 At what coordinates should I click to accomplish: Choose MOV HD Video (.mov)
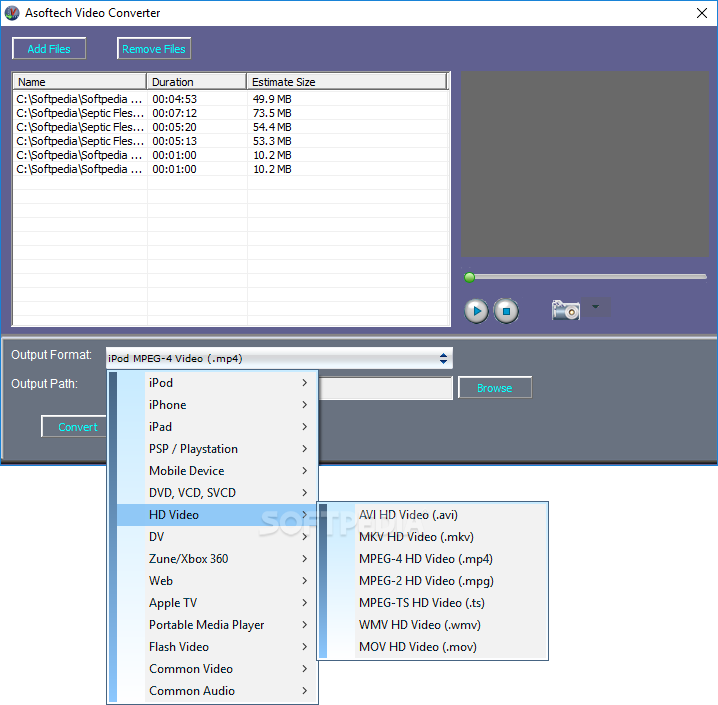tap(437, 646)
